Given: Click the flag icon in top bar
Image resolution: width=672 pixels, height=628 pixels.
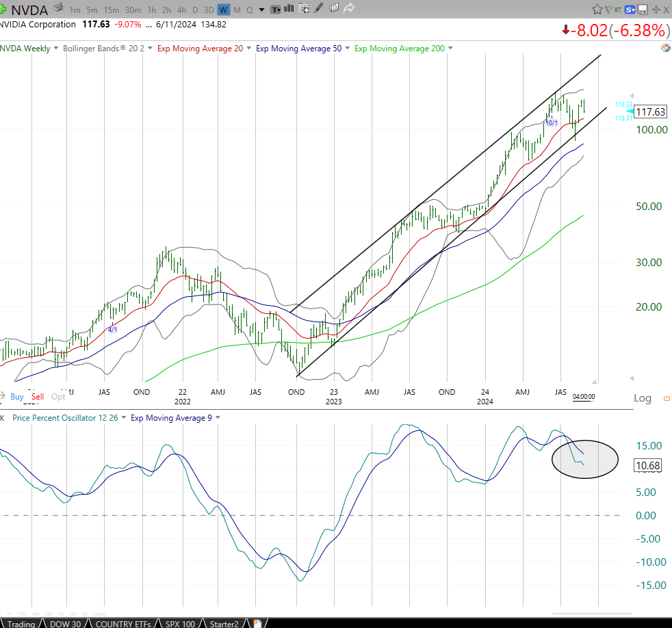Looking at the screenshot, I should tap(608, 9).
